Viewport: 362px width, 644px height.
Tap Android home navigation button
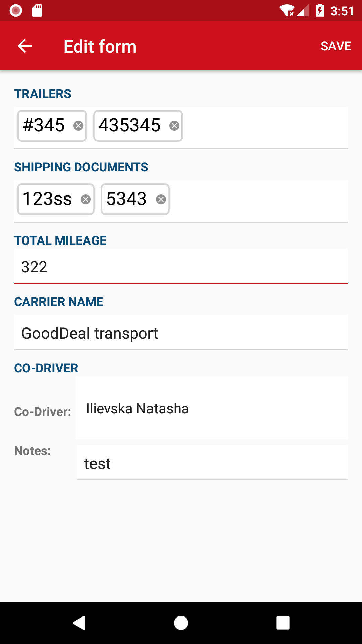[x=181, y=623]
